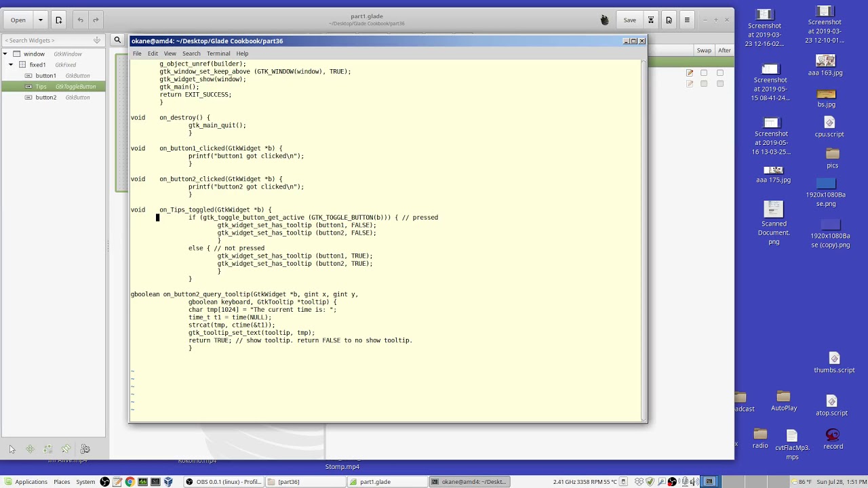The height and width of the screenshot is (488, 868).
Task: Click the Swap column header
Action: (704, 50)
